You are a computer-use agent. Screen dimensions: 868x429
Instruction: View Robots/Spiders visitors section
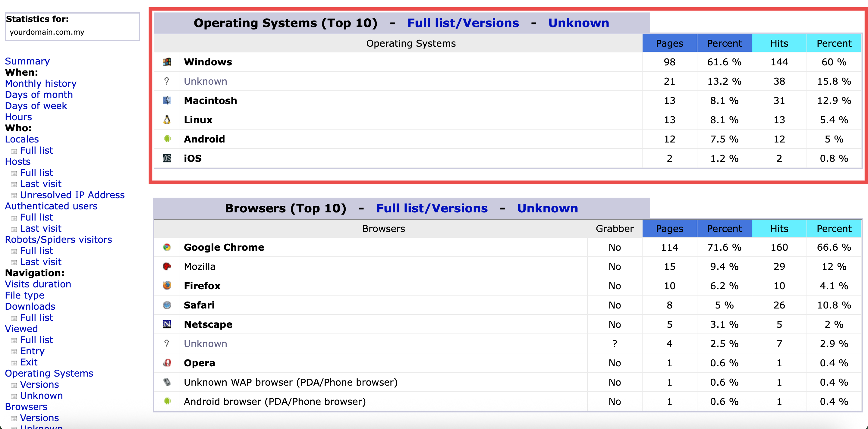pyautogui.click(x=58, y=240)
